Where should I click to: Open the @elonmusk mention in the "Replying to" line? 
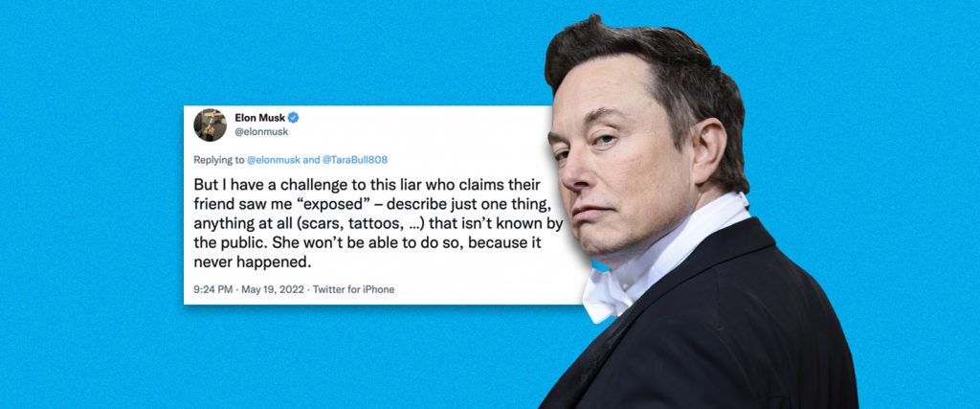274,159
